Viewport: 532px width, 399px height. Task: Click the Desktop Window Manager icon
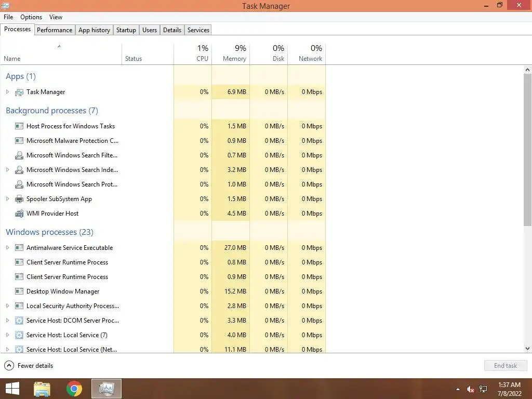pos(19,291)
